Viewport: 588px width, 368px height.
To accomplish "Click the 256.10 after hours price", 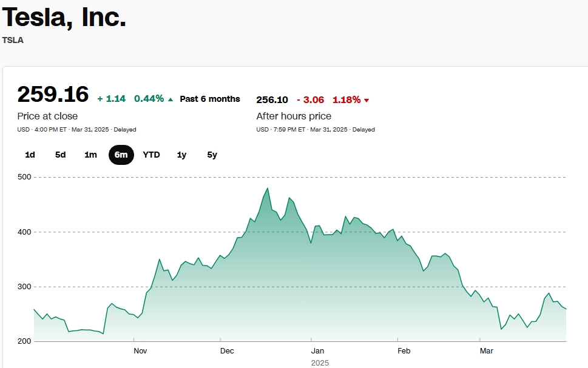I will 272,99.
